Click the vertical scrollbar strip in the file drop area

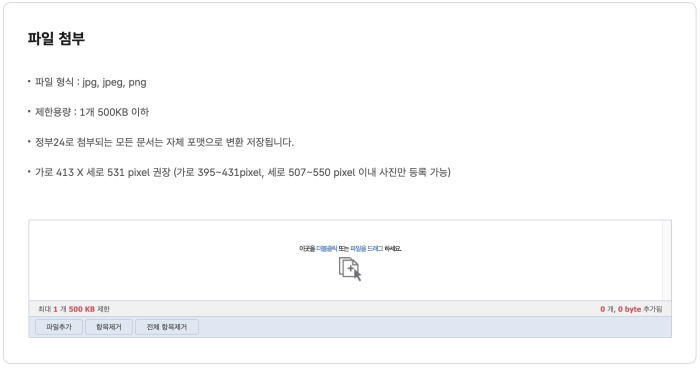click(x=667, y=260)
